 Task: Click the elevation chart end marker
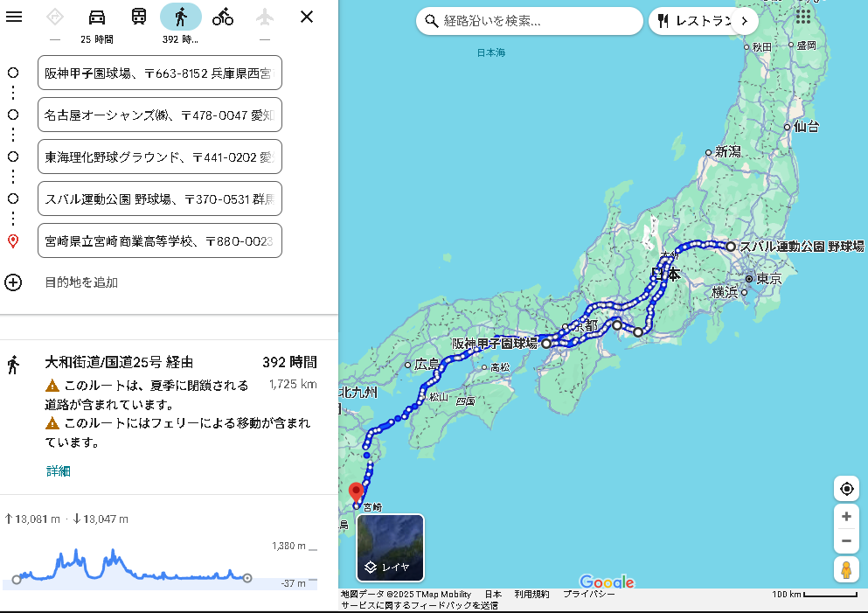[x=247, y=578]
